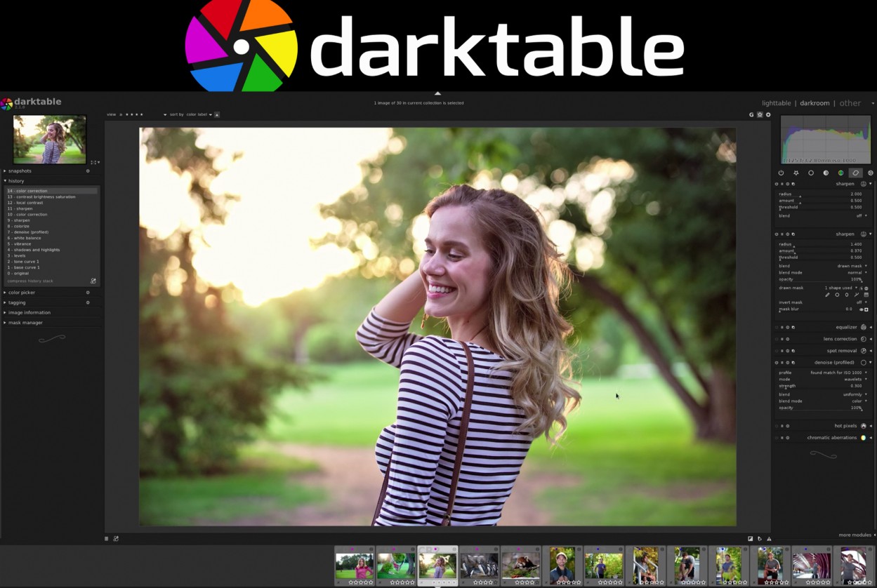Click tagging panel preset icon
877x588 pixels.
point(88,302)
